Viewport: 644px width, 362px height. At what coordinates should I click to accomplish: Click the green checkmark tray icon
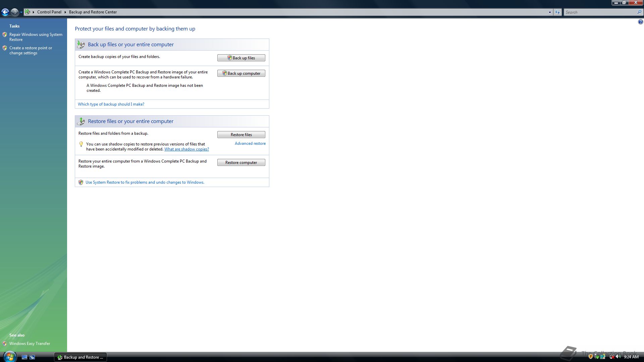click(597, 357)
